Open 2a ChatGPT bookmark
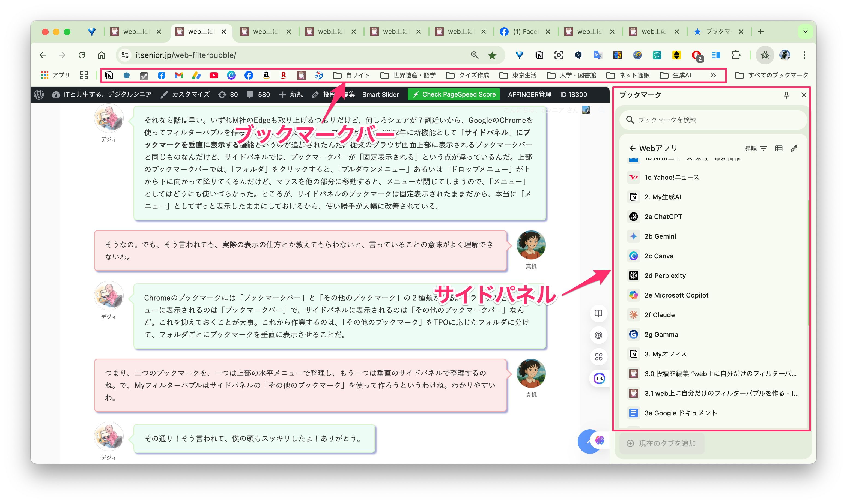 pos(713,217)
